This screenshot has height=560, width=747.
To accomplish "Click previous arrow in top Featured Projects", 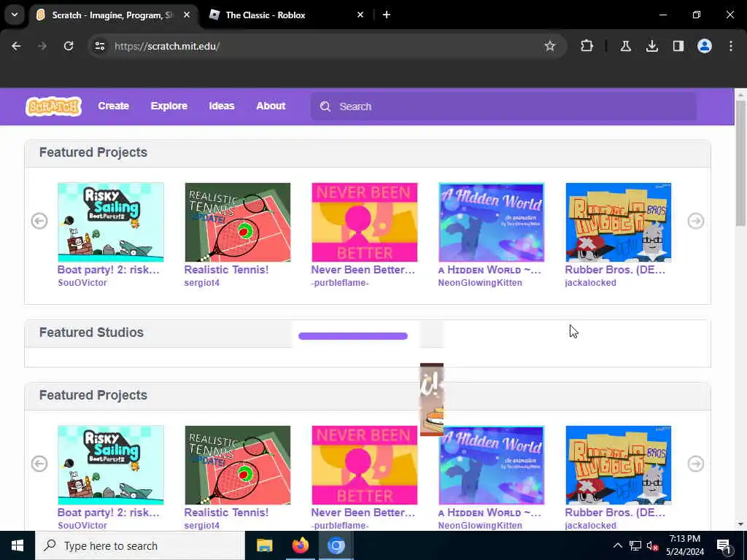I will 39,221.
